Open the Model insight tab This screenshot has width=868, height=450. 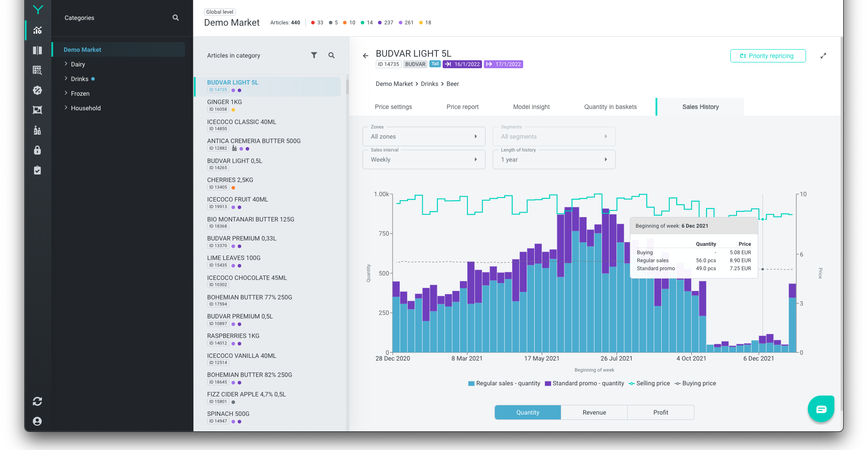point(531,107)
